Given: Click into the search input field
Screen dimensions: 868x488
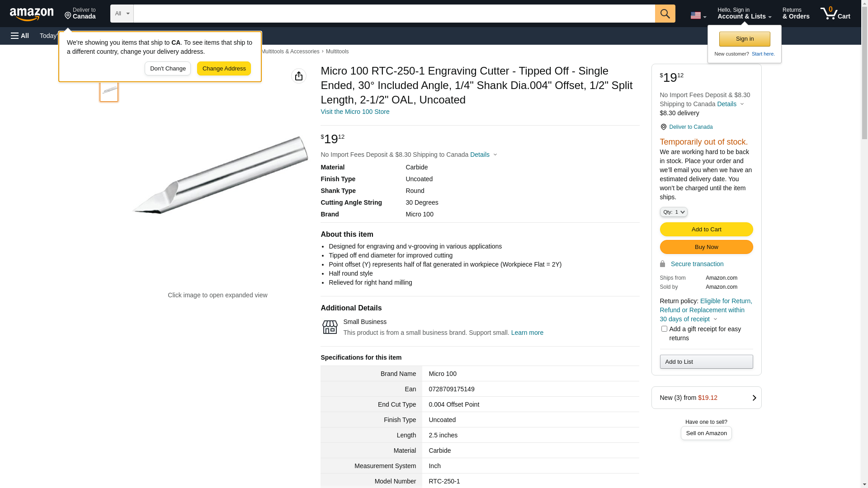Looking at the screenshot, I should [393, 14].
